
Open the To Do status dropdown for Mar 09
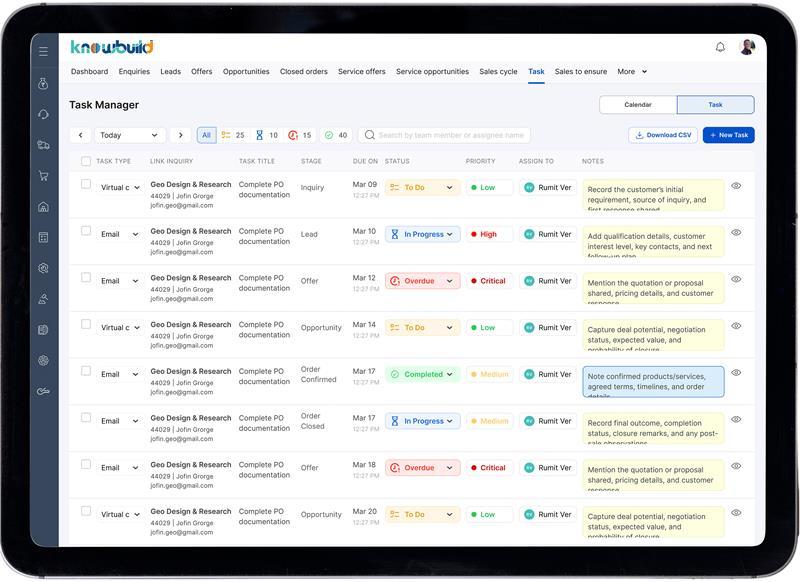click(422, 187)
